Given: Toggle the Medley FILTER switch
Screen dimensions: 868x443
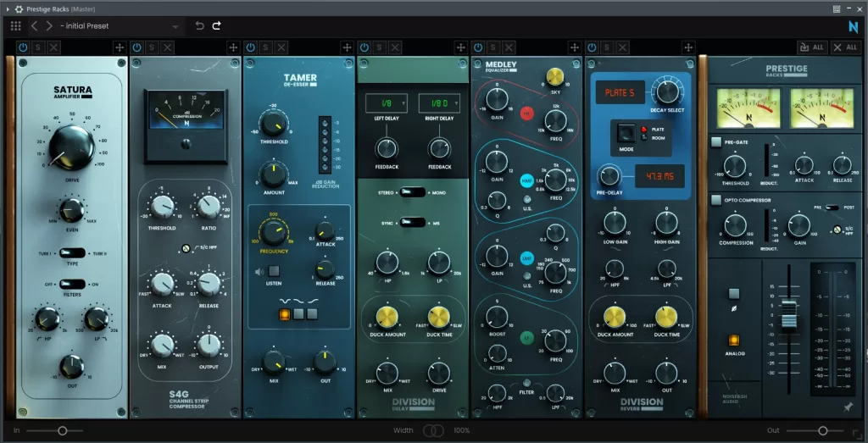Looking at the screenshot, I should tap(526, 383).
